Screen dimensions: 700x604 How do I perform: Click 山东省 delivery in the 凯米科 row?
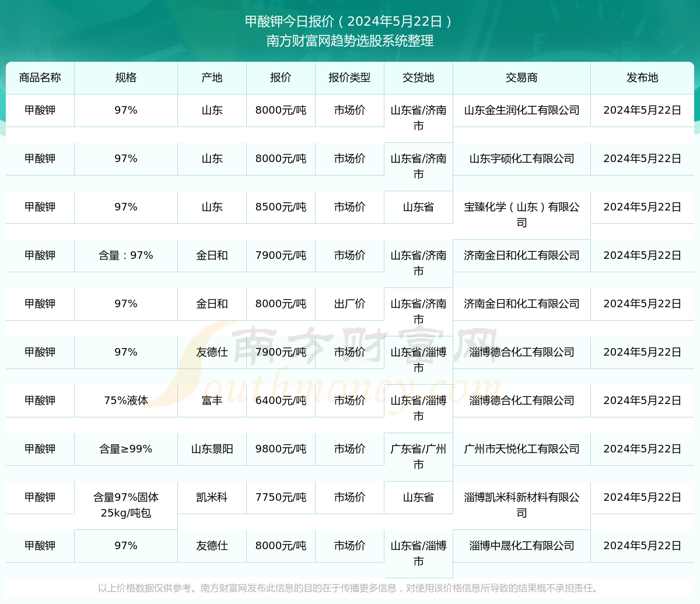pos(418,497)
